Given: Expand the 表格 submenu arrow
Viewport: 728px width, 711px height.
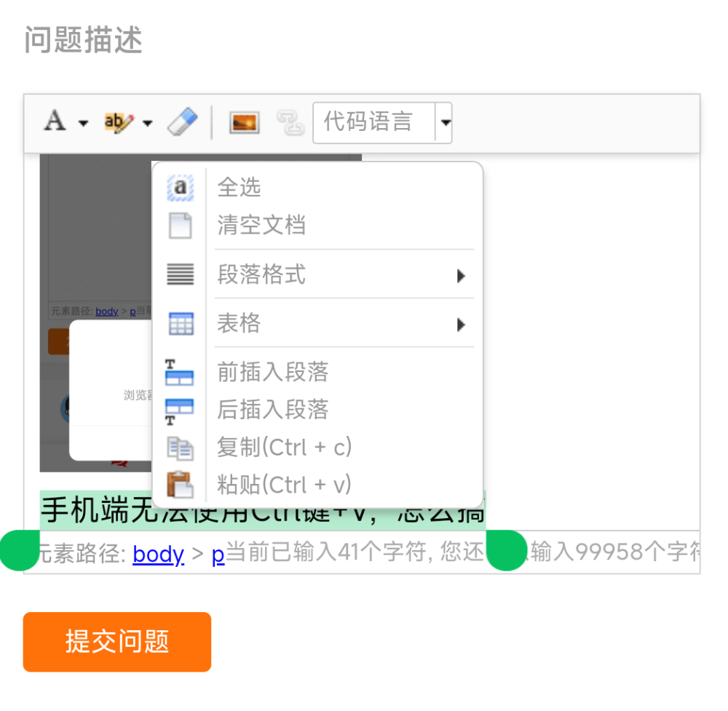Looking at the screenshot, I should coord(461,325).
